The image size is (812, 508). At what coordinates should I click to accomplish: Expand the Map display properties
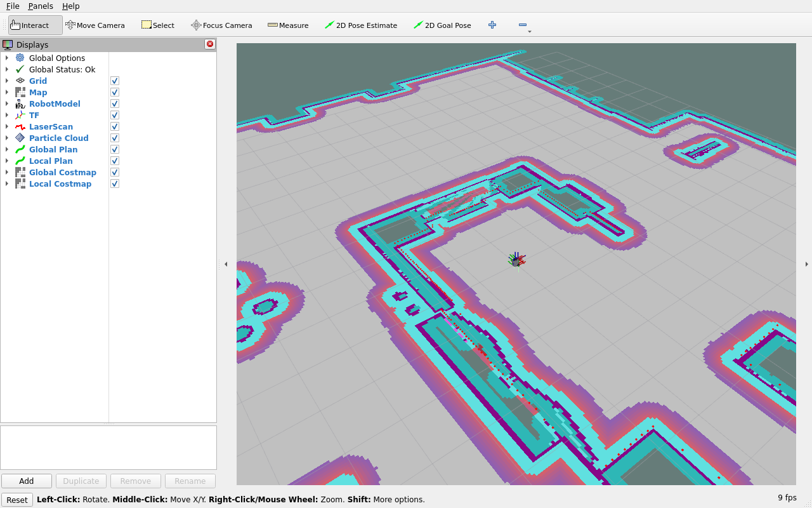click(x=7, y=92)
